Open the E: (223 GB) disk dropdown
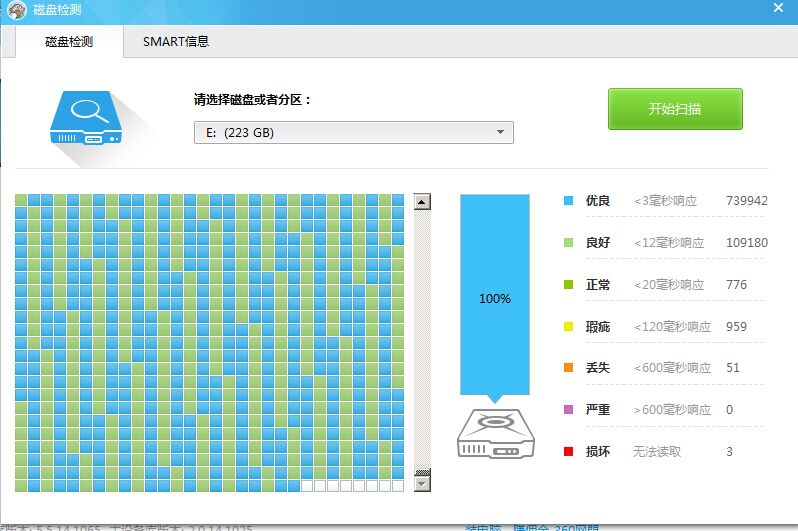Viewport: 798px width, 531px height. (353, 132)
